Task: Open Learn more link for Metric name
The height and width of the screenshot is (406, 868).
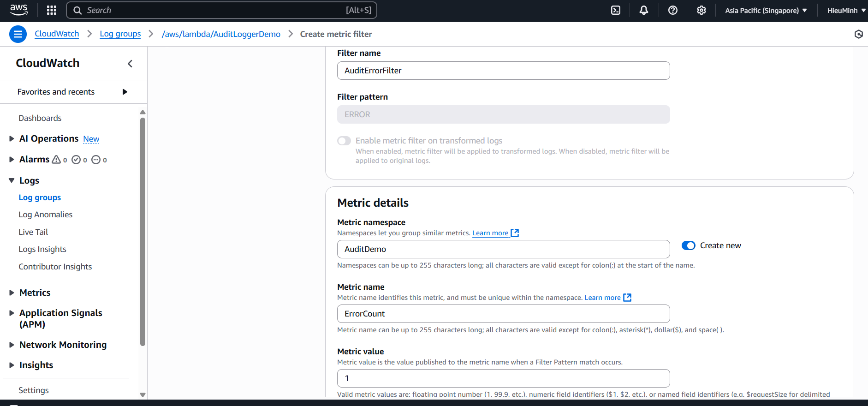Action: pyautogui.click(x=603, y=298)
